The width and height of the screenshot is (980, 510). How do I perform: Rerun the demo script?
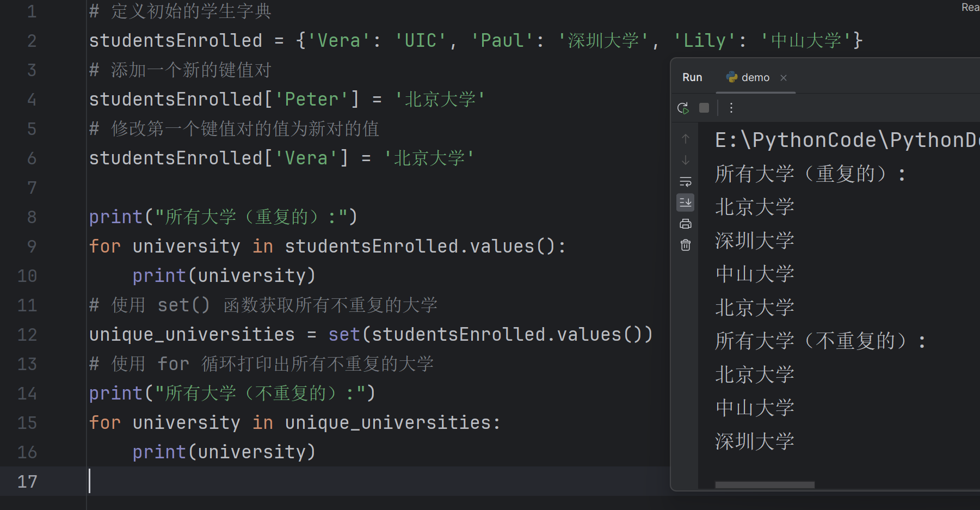(x=683, y=108)
